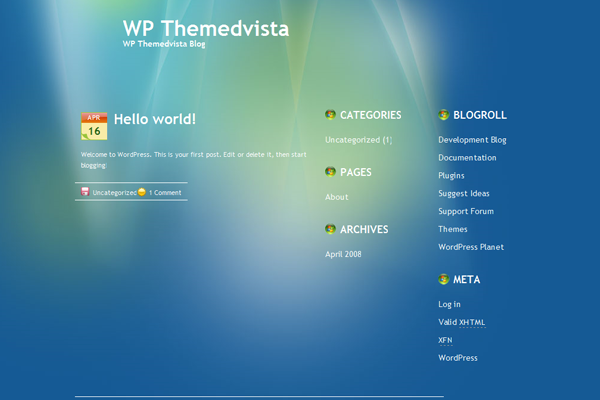Click the pink save icon before Uncategorized
Screen dimensions: 600x400
(x=85, y=191)
